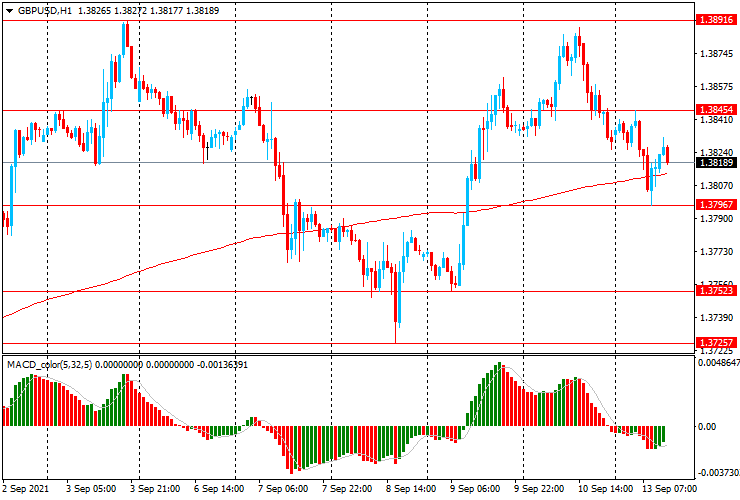Viewport: 740px width, 500px height.
Task: Select the 1.37523 support price label
Action: click(716, 290)
